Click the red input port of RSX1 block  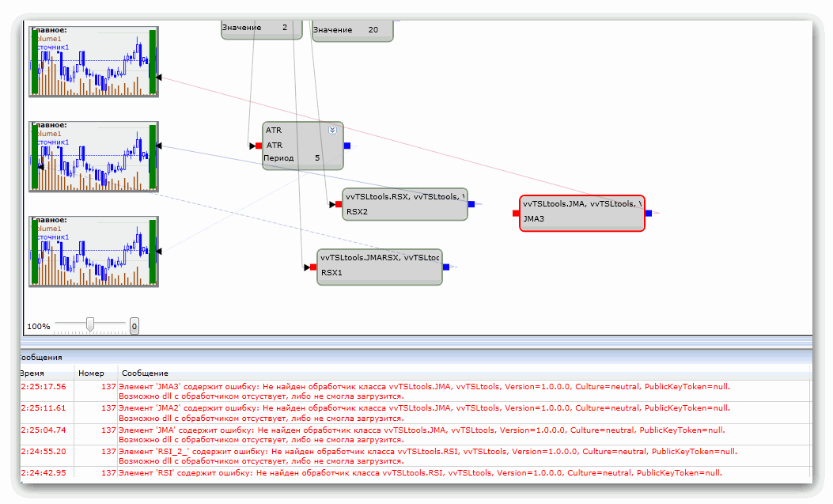pyautogui.click(x=313, y=267)
